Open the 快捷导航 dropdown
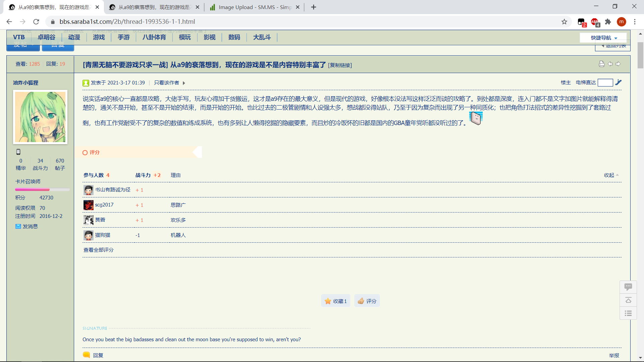This screenshot has height=362, width=644. (603, 38)
